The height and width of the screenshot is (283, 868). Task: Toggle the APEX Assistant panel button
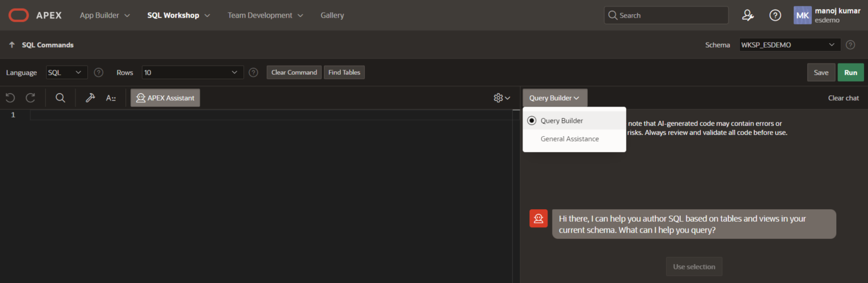coord(165,98)
